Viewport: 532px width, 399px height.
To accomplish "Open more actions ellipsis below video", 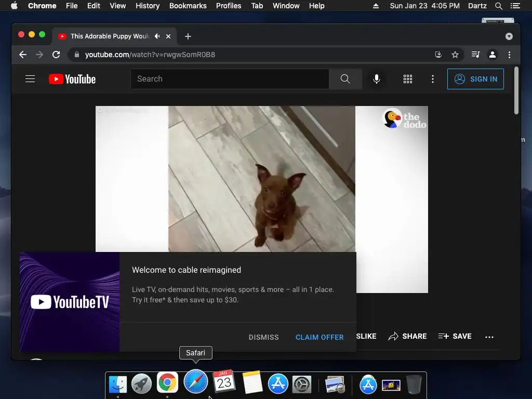I will (x=489, y=337).
